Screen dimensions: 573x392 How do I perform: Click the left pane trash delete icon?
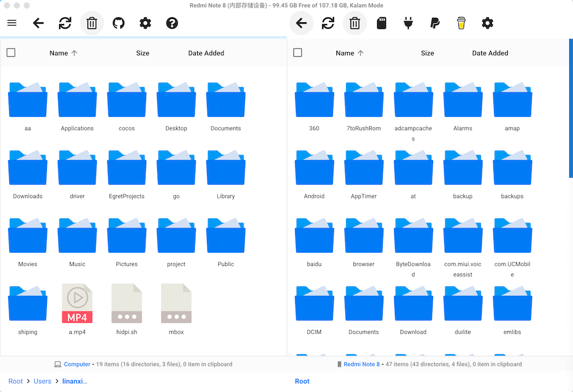pos(92,23)
